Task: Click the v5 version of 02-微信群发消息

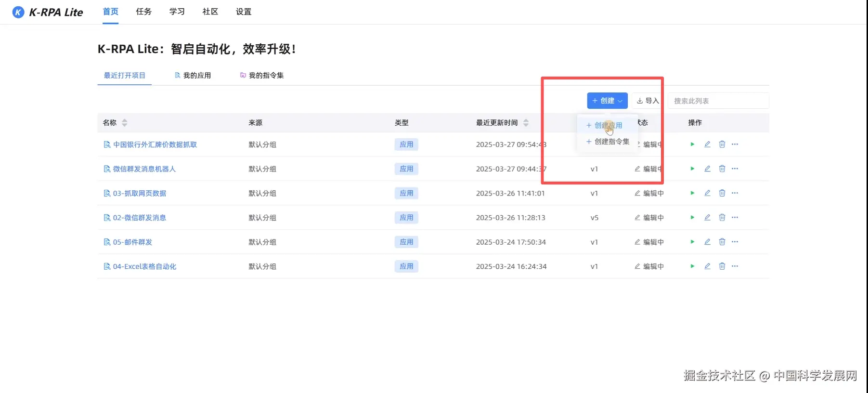Action: pyautogui.click(x=595, y=218)
